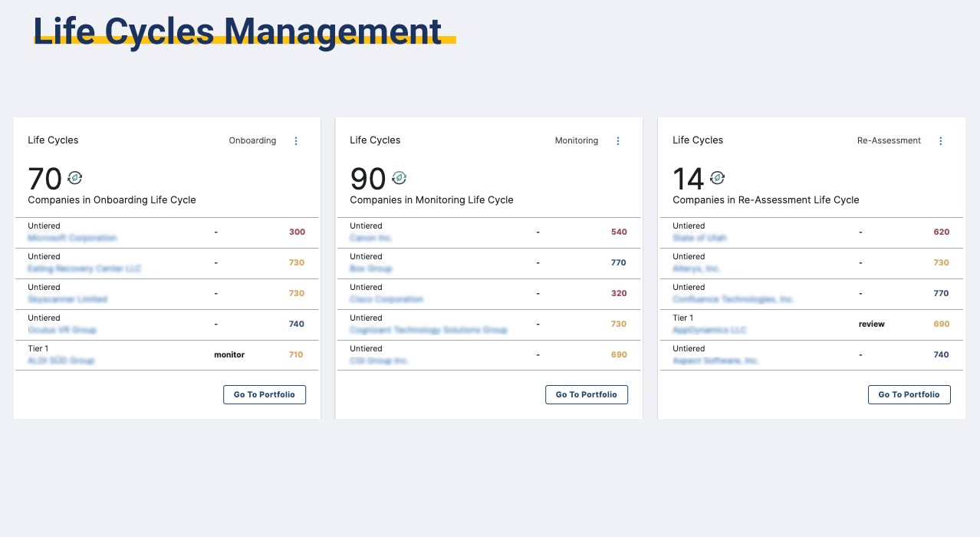Screen dimensions: 980x537
Task: Click the State of Utah company link
Action: [x=699, y=238]
